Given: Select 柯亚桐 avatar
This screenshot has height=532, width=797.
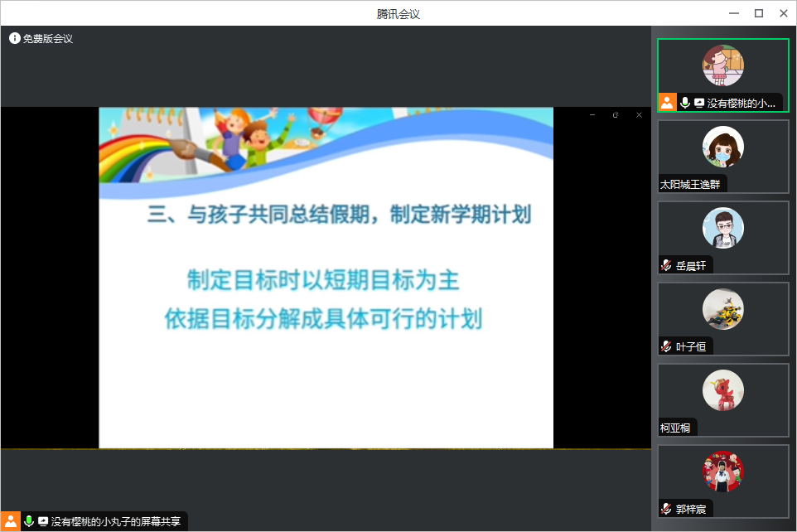Looking at the screenshot, I should point(722,390).
